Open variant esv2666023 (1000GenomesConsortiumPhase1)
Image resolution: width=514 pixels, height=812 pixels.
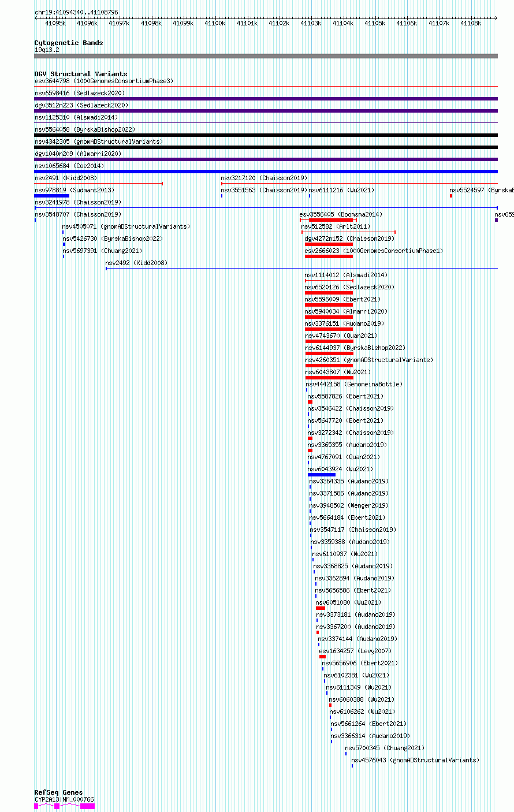click(x=374, y=251)
